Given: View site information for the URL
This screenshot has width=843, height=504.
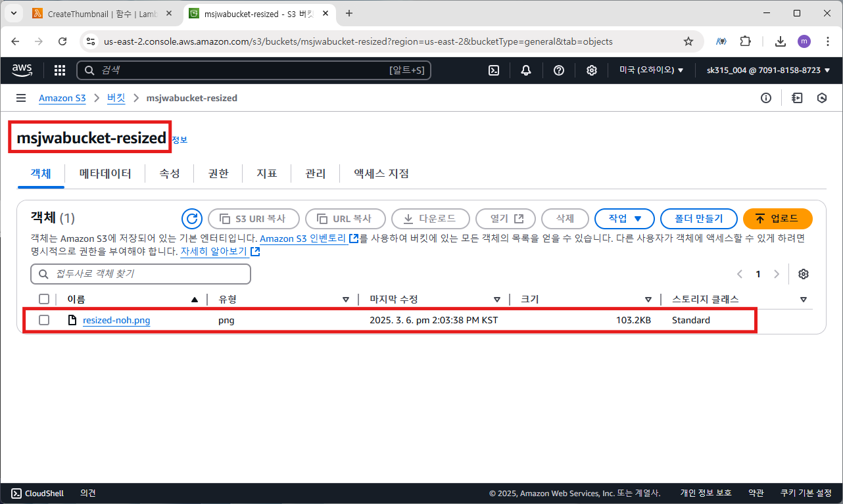Looking at the screenshot, I should tap(92, 41).
